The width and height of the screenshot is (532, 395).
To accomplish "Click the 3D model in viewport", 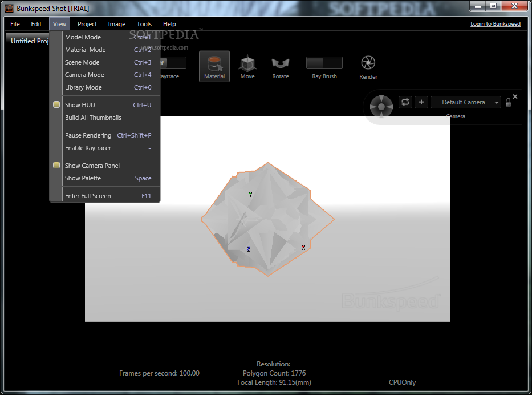I will 267,219.
